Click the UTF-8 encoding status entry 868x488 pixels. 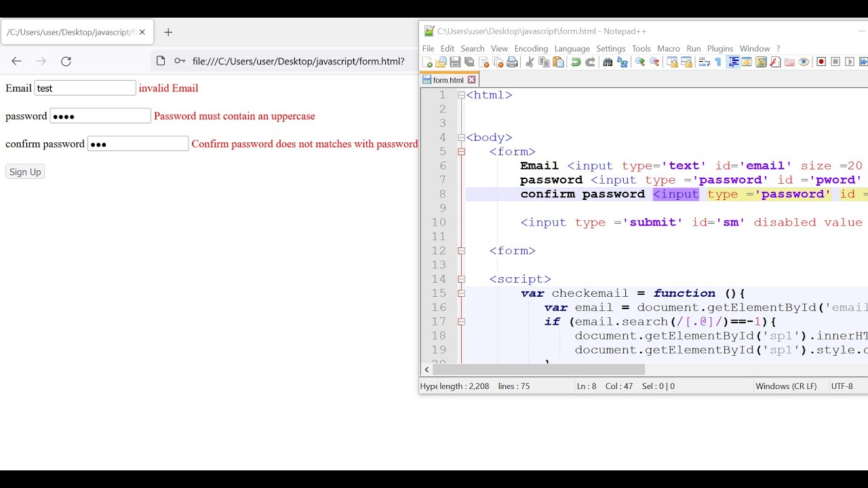[842, 386]
